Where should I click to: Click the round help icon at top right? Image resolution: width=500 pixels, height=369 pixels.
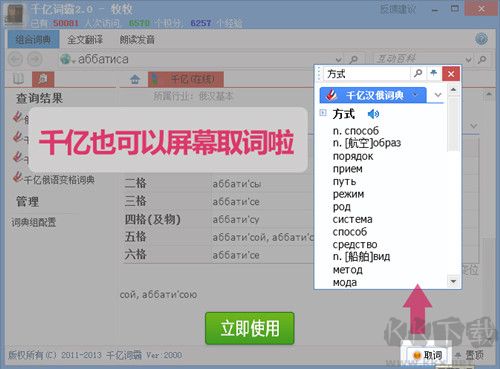click(x=481, y=39)
